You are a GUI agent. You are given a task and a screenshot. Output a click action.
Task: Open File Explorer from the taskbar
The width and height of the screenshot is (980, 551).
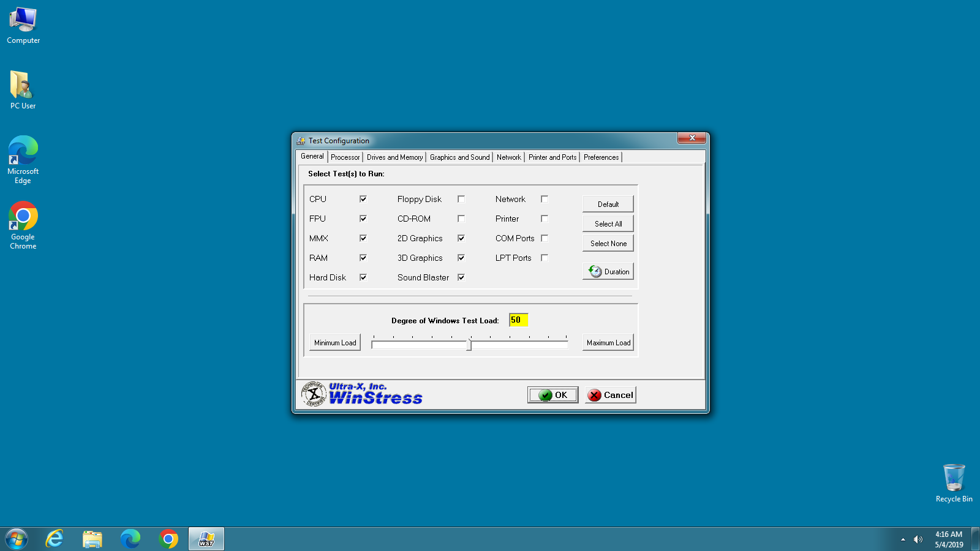pyautogui.click(x=92, y=539)
